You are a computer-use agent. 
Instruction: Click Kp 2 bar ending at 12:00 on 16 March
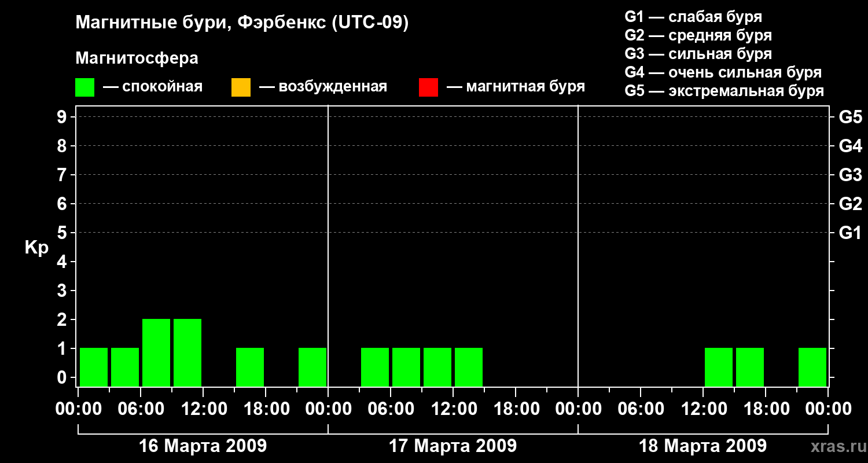coord(187,352)
